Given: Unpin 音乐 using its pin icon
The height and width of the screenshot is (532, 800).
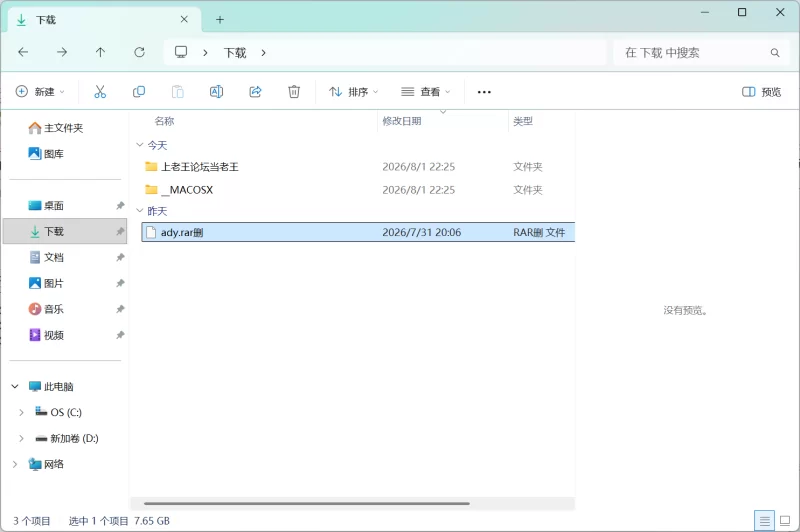Looking at the screenshot, I should pos(120,309).
